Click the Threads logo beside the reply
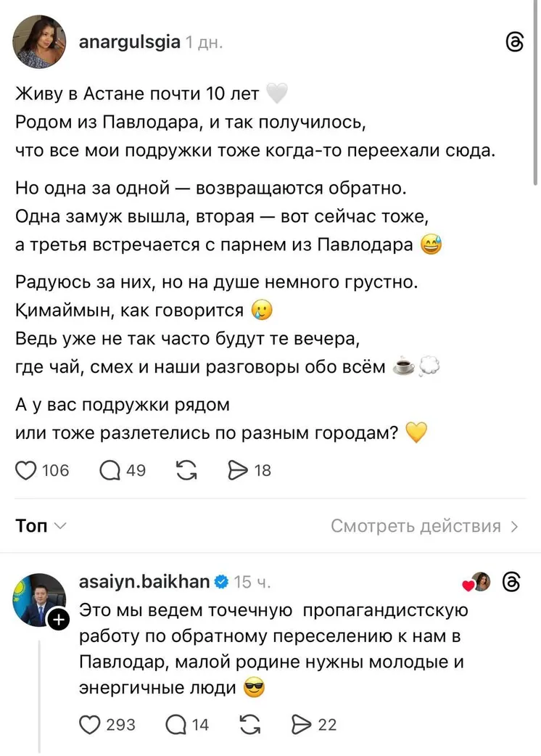Screen dimensions: 541x756 [511, 582]
